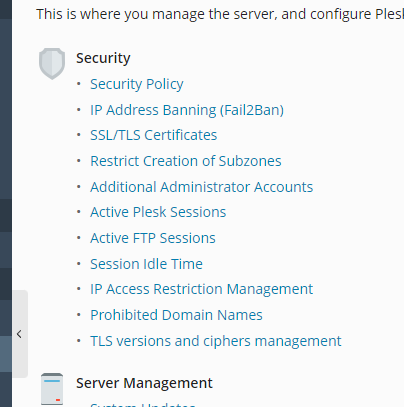
Task: Open Additional Administrator Accounts
Action: pyautogui.click(x=202, y=187)
